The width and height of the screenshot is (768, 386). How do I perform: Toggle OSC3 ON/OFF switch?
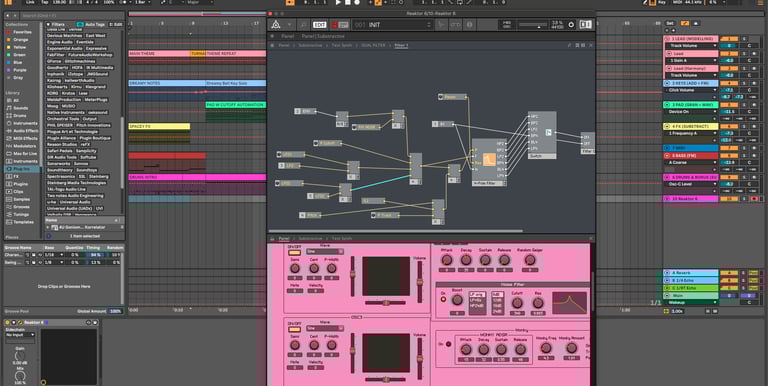click(x=294, y=330)
